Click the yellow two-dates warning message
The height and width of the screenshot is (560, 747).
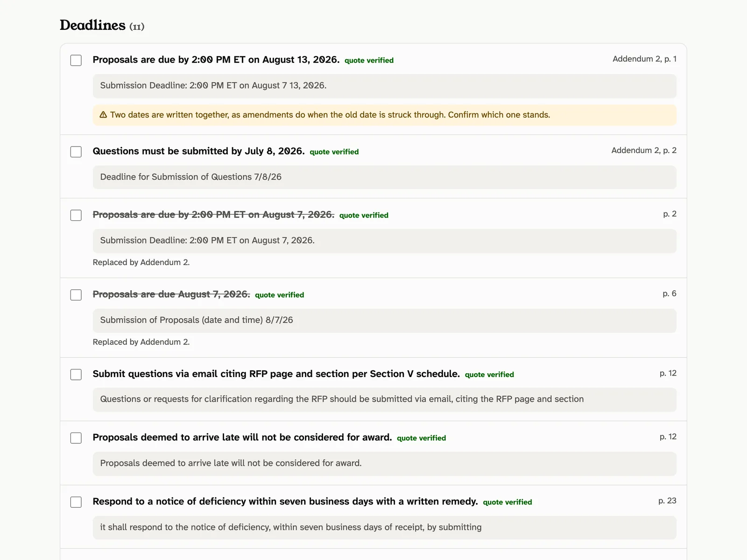point(384,115)
